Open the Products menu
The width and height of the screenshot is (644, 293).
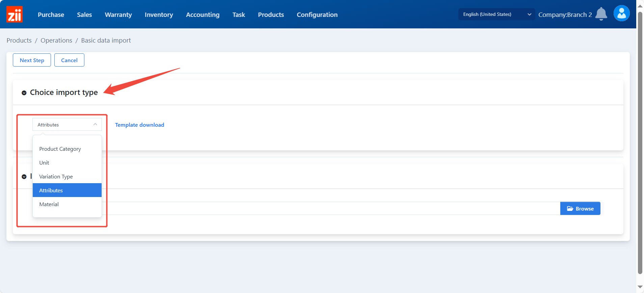(271, 15)
